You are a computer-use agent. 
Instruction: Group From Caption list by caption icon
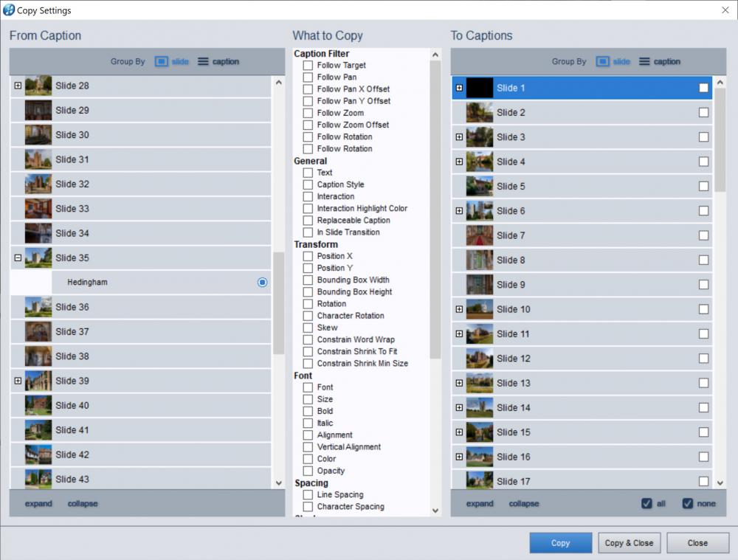pos(203,62)
